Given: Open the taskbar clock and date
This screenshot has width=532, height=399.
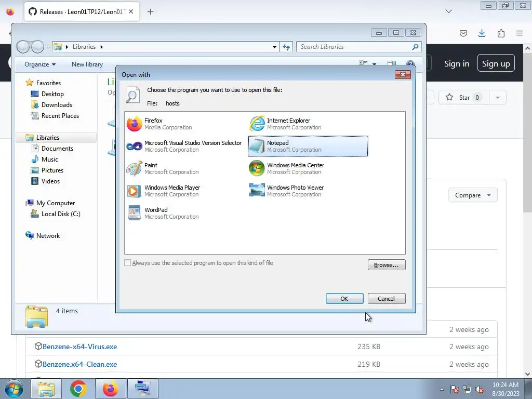Looking at the screenshot, I should click(506, 389).
